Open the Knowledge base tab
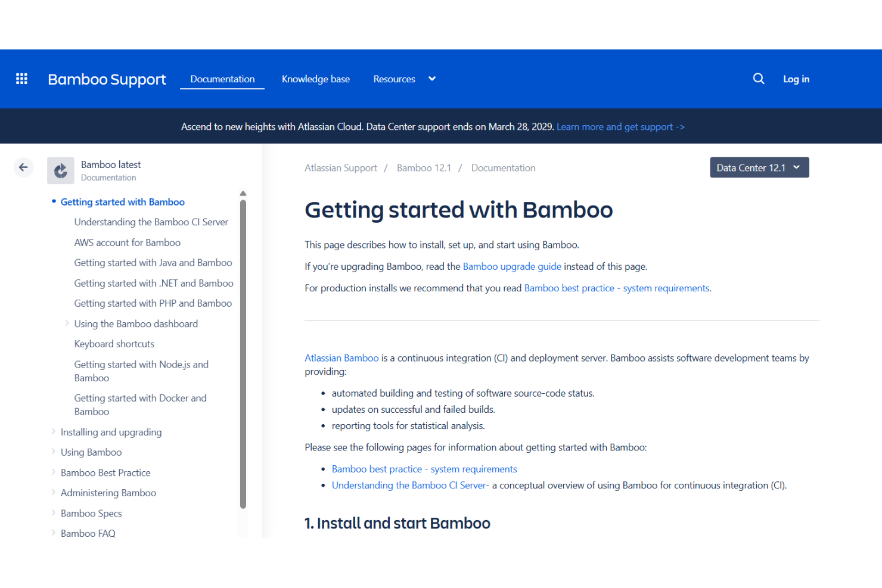 point(316,79)
